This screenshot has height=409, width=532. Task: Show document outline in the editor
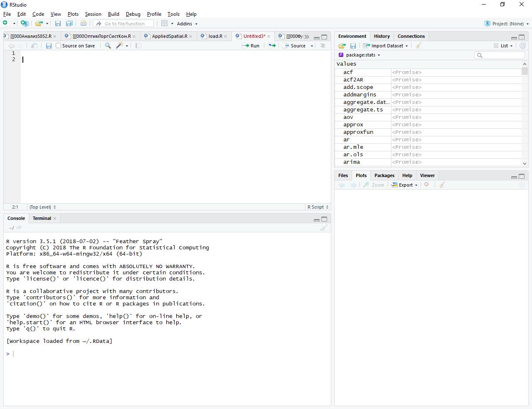[x=323, y=46]
